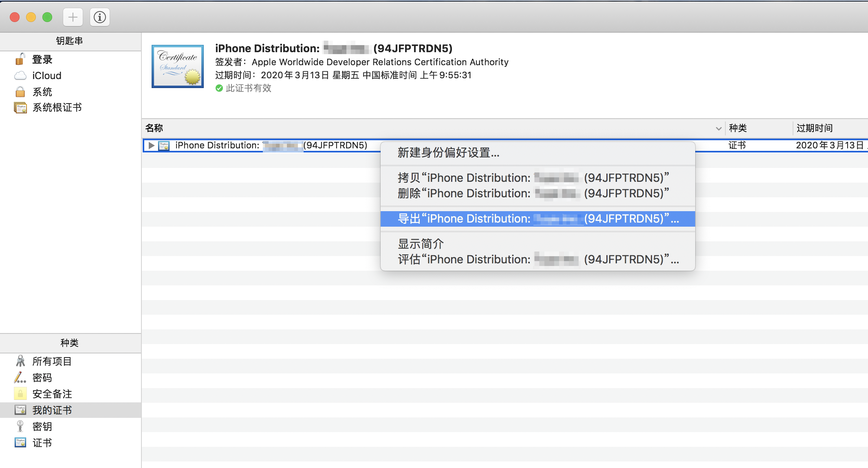Viewport: 868px width, 468px height.
Task: Choose 导出 iPhone Distribution menu item
Action: (x=537, y=219)
